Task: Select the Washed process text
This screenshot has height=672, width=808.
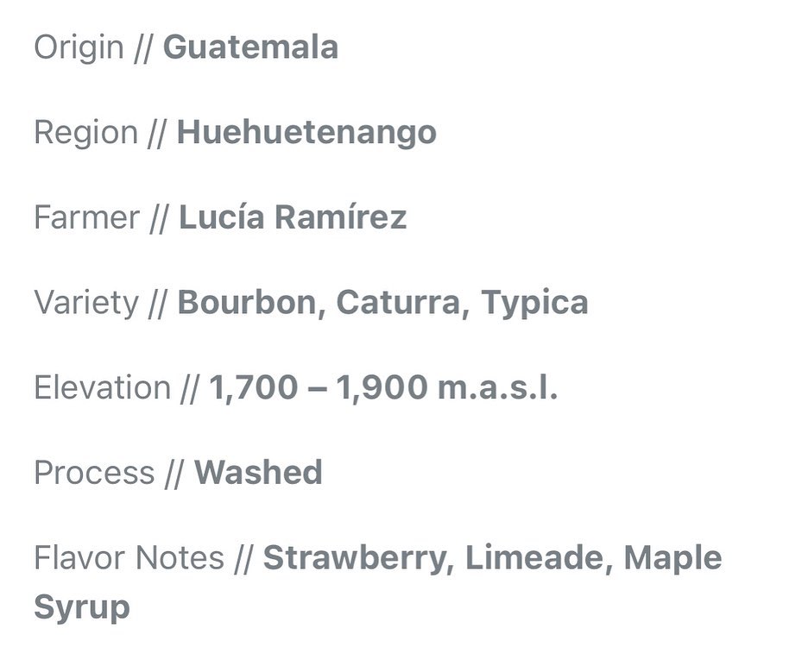Action: [x=258, y=472]
